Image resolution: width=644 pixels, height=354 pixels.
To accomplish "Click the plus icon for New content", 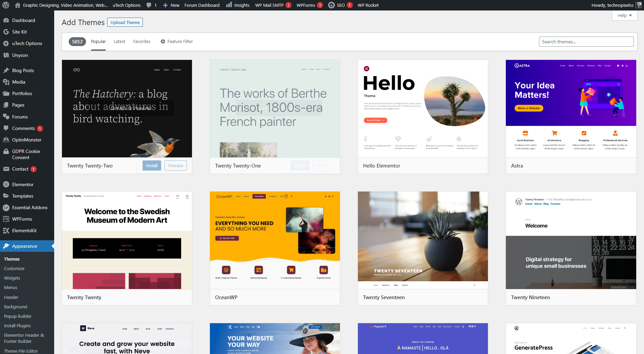I will click(165, 5).
